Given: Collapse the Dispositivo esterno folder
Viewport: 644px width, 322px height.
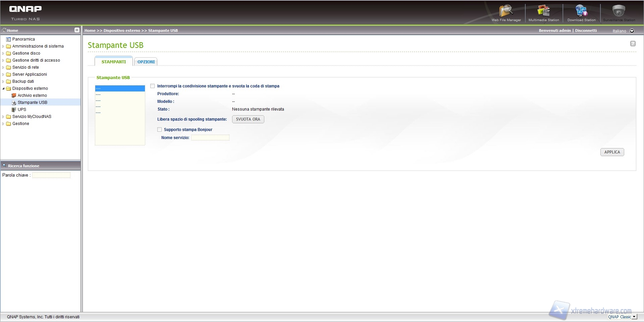Looking at the screenshot, I should click(3, 88).
